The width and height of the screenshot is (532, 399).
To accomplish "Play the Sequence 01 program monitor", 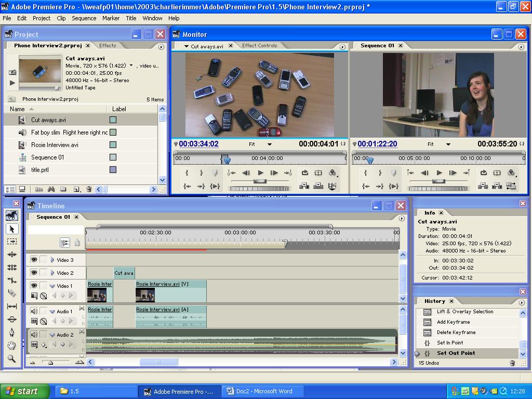I will pos(439,172).
